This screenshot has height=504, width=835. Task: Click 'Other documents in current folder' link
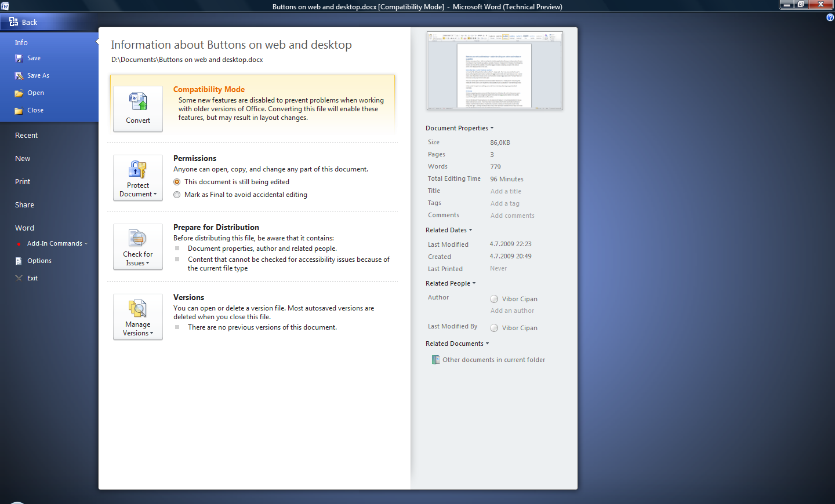point(493,360)
